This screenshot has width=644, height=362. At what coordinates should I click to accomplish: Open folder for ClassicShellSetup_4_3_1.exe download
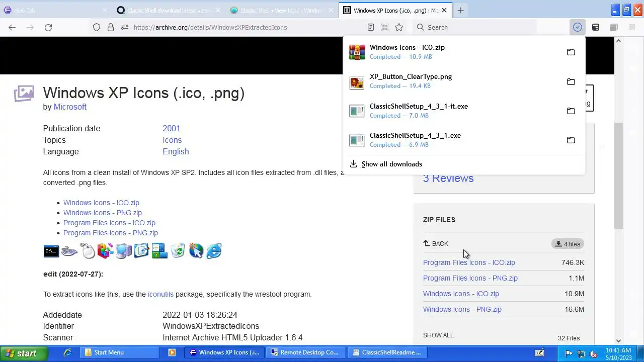pos(571,140)
